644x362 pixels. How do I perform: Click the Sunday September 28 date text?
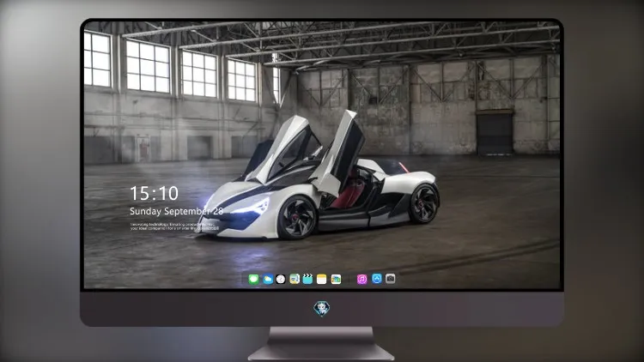[177, 211]
